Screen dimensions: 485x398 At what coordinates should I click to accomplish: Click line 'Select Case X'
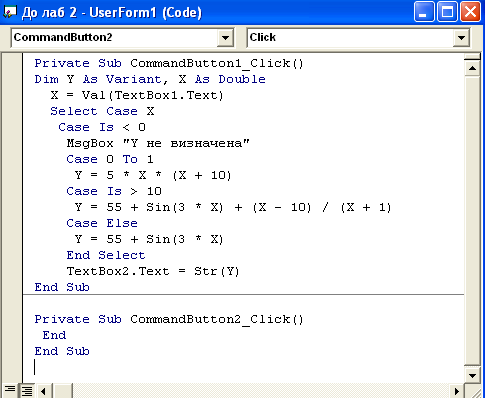(x=102, y=111)
